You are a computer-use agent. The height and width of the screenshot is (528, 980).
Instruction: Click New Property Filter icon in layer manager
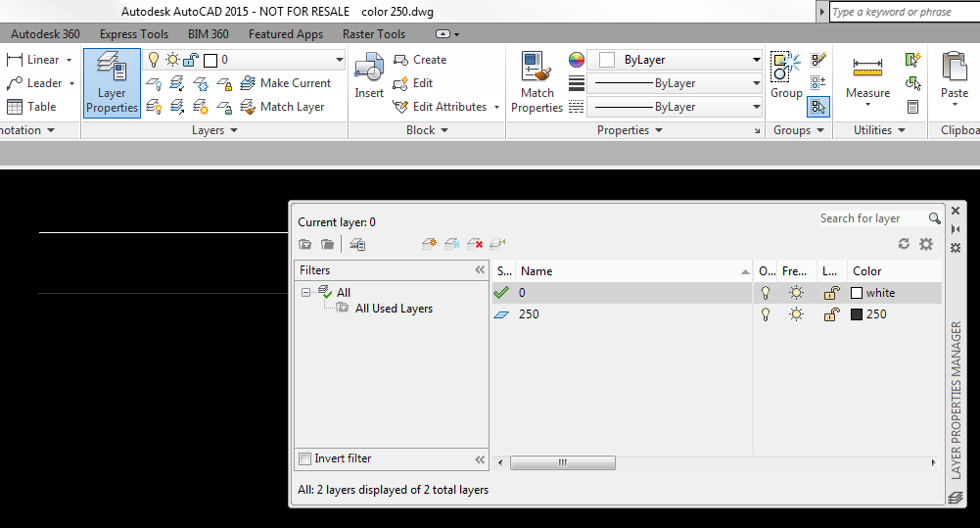(x=305, y=245)
